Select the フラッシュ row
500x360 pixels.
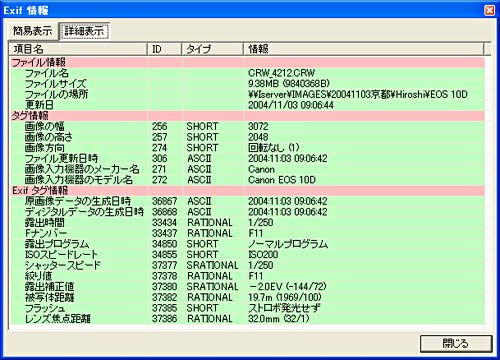pyautogui.click(x=247, y=308)
